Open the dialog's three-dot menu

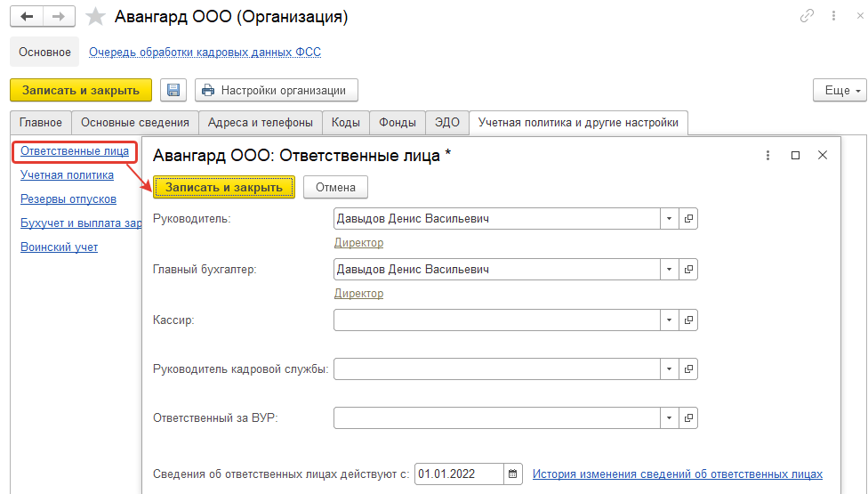pos(768,155)
